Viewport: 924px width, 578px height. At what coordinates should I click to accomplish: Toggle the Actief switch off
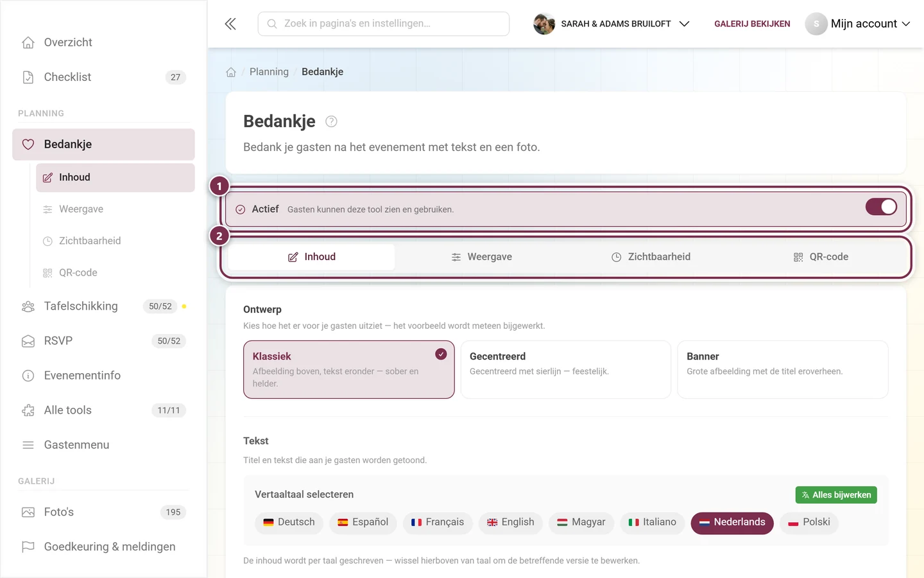pyautogui.click(x=881, y=207)
